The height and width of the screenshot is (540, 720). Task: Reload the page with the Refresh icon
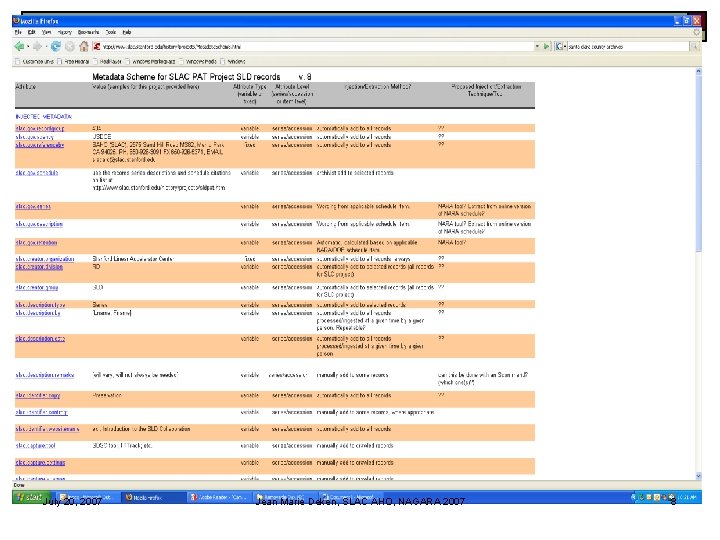point(56,46)
